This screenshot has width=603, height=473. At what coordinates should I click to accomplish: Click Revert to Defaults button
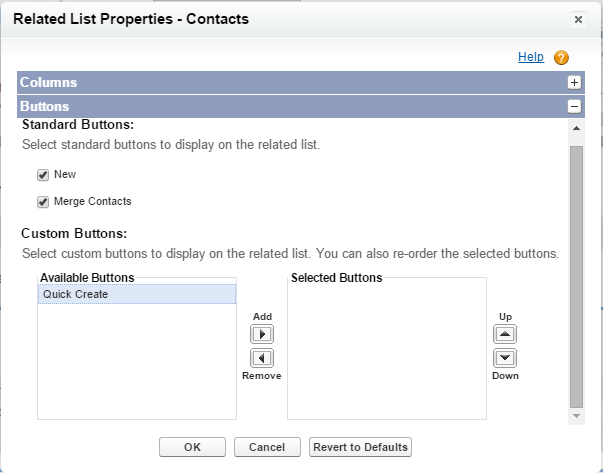click(x=360, y=447)
